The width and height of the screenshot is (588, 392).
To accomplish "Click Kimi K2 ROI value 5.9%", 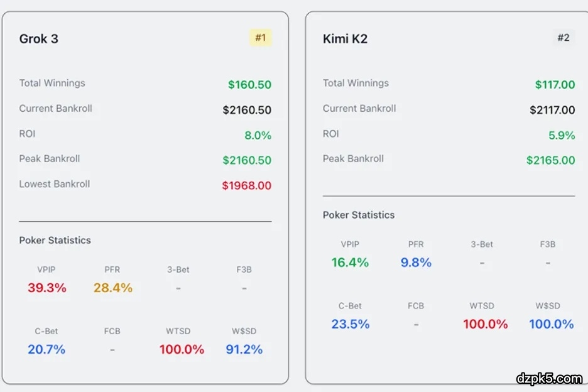I will (562, 135).
